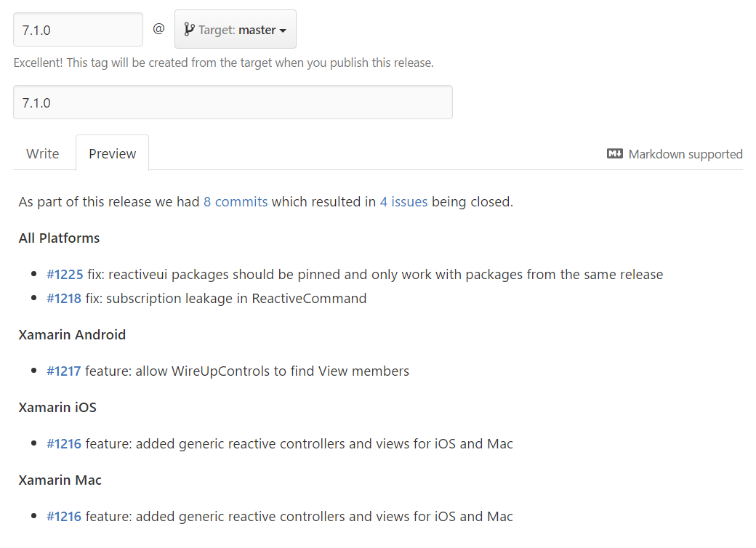Open #1216 link under Xamarin Mac

pos(64,517)
